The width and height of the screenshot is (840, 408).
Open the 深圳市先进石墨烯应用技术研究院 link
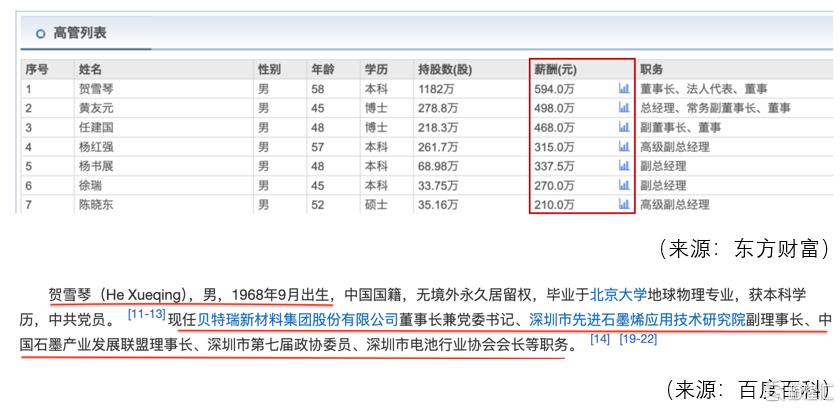pyautogui.click(x=637, y=320)
